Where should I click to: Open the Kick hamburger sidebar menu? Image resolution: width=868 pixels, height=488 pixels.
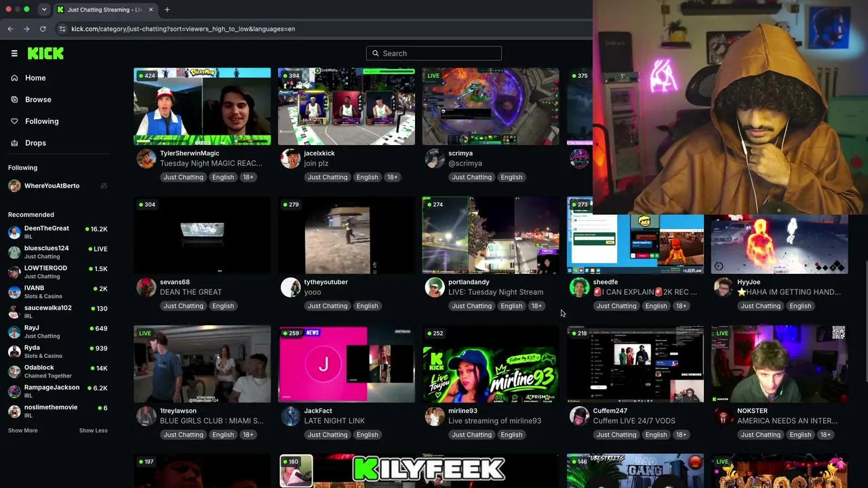click(x=14, y=54)
